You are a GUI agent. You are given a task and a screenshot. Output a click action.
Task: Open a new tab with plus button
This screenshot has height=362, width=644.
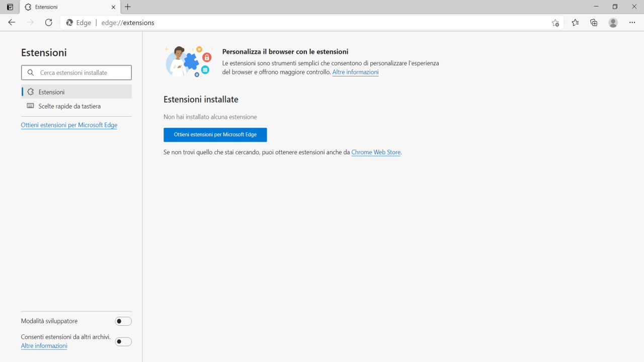click(x=128, y=7)
